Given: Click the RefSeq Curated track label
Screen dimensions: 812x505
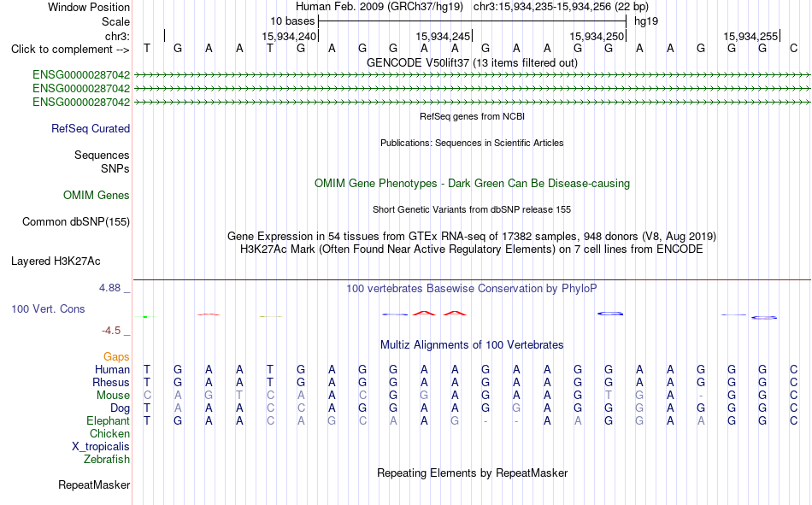Looking at the screenshot, I should [91, 128].
